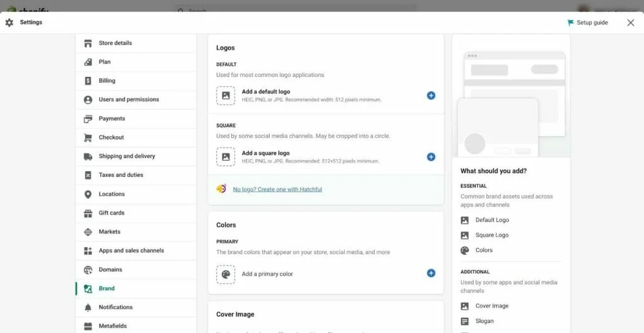Click the What should you add? heading
The width and height of the screenshot is (644, 333).
click(493, 171)
